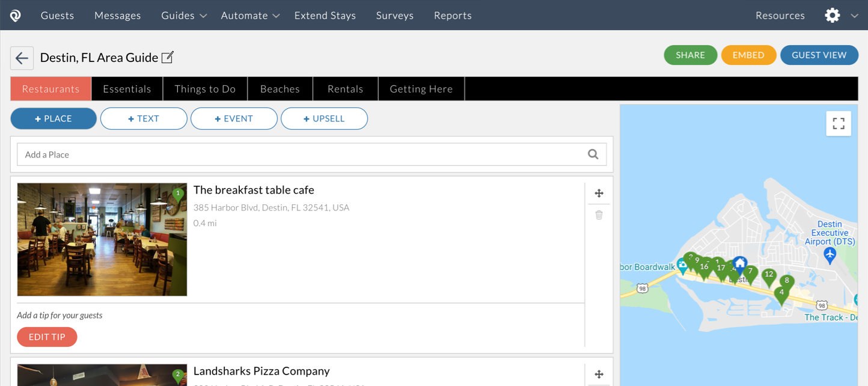The image size is (868, 386).
Task: Open the Messages page
Action: tap(117, 16)
